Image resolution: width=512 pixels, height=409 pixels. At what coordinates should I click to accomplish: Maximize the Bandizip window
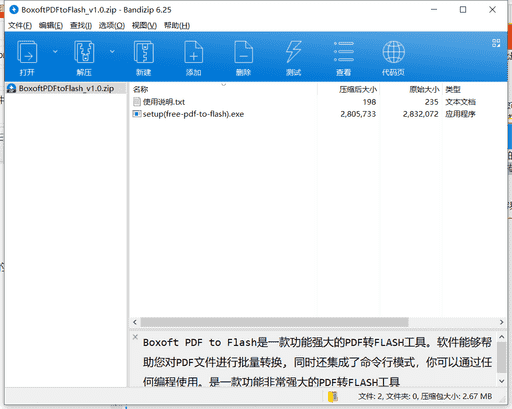(463, 10)
